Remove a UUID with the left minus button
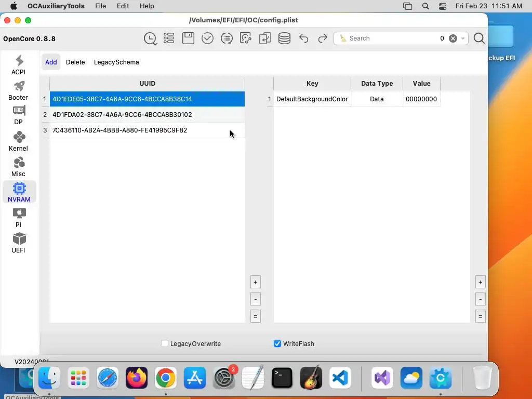The height and width of the screenshot is (399, 532). click(x=256, y=299)
